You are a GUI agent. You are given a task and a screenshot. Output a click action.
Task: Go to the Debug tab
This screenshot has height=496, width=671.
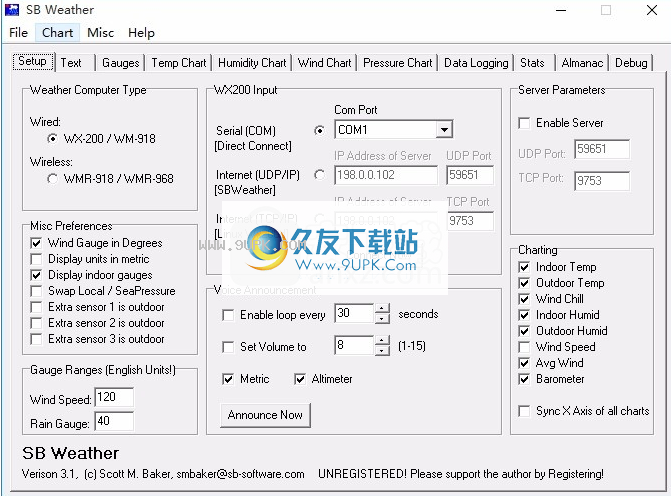(631, 63)
